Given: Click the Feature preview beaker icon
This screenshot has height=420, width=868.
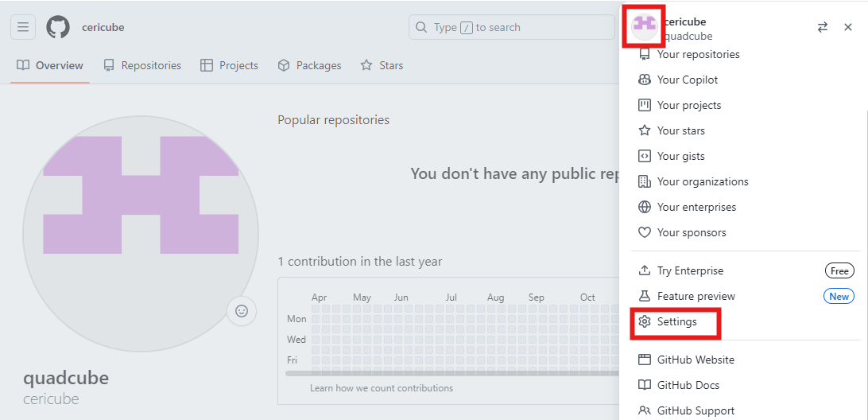Looking at the screenshot, I should pos(644,297).
